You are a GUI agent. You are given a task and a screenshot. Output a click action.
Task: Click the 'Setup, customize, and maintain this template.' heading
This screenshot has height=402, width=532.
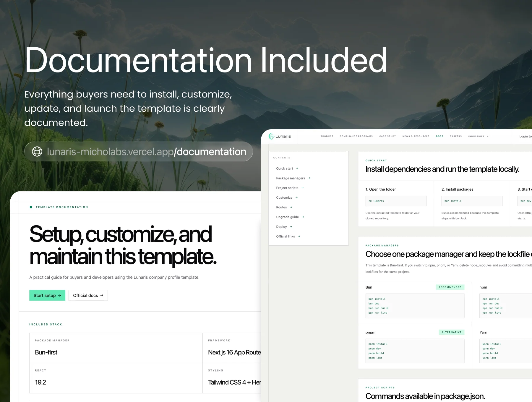[x=123, y=245]
